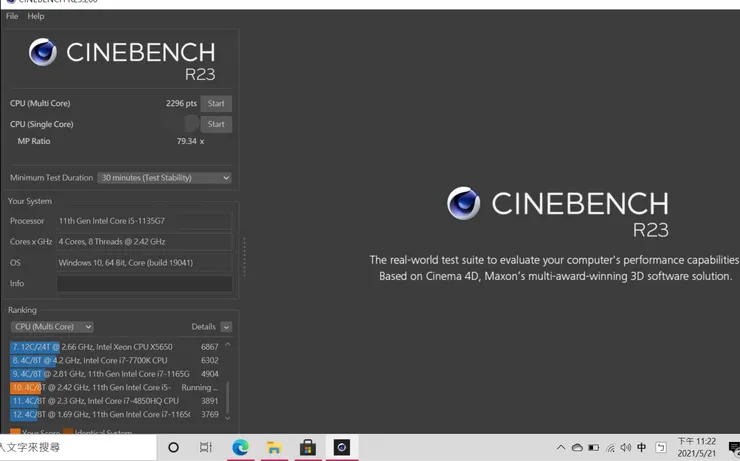Viewport: 740px width, 461px height.
Task: Open the Help menu
Action: coord(36,16)
